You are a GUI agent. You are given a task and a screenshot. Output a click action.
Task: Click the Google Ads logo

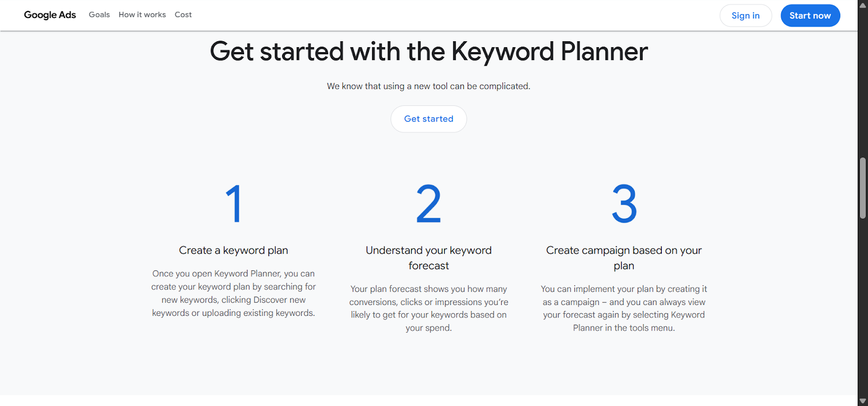click(x=49, y=15)
